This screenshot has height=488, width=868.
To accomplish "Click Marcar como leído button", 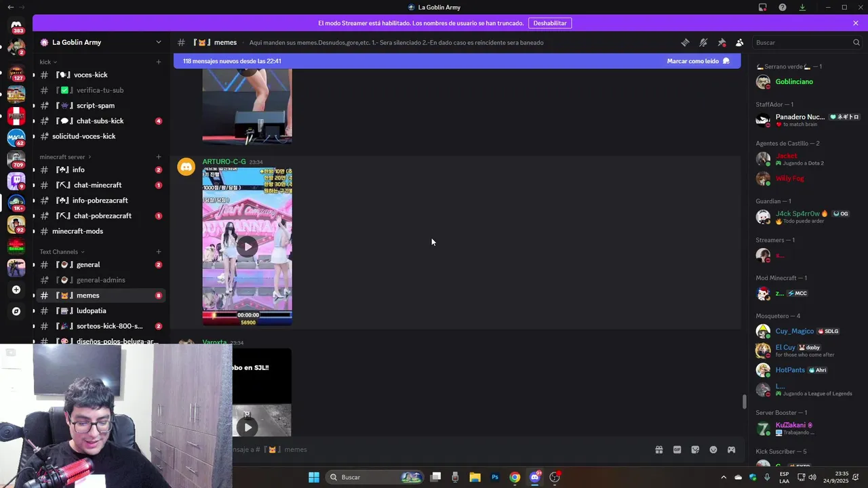I will point(698,61).
